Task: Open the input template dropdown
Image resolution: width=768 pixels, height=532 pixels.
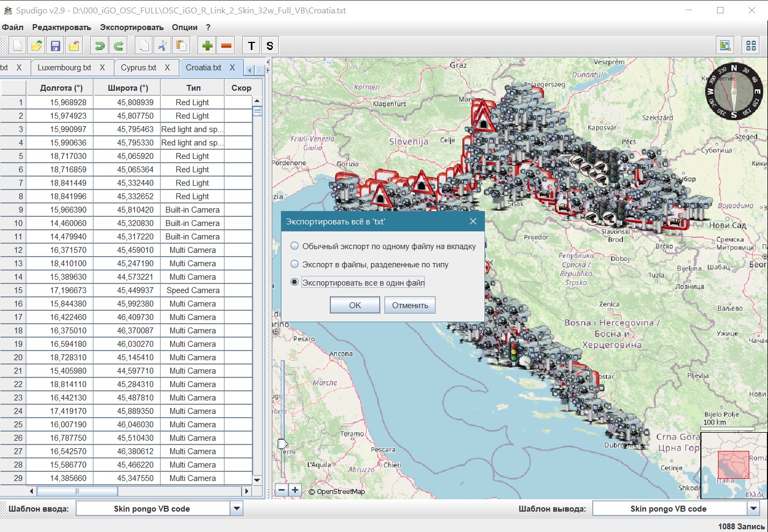Action: point(236,508)
